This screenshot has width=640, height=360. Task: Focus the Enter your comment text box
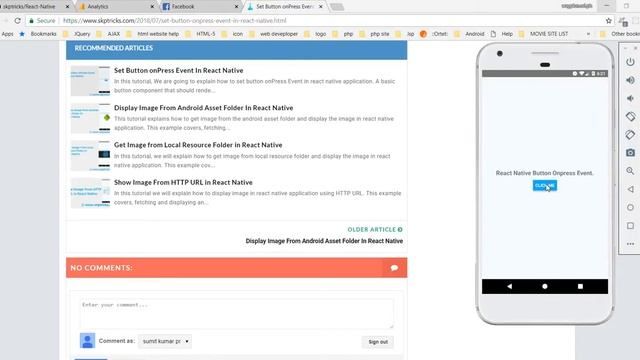pyautogui.click(x=236, y=313)
